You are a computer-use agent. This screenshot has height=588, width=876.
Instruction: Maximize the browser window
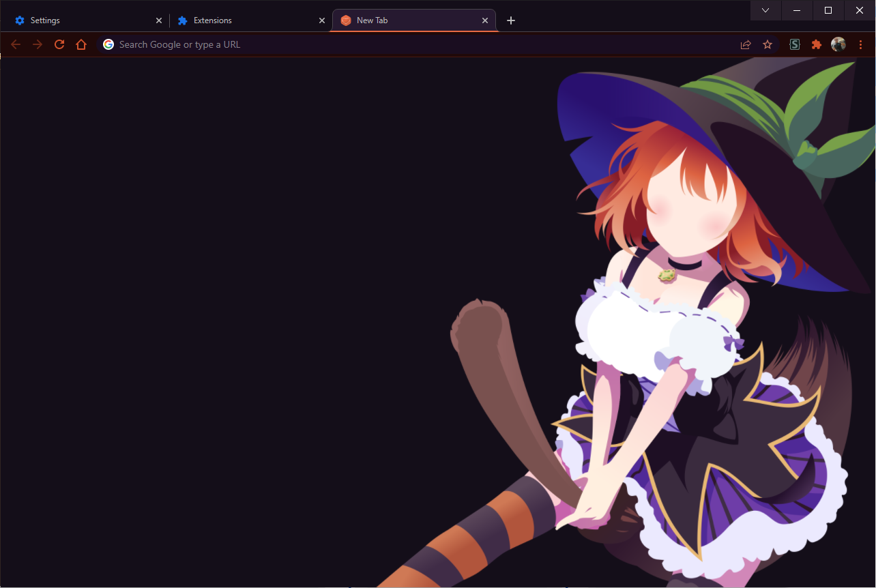coord(828,10)
